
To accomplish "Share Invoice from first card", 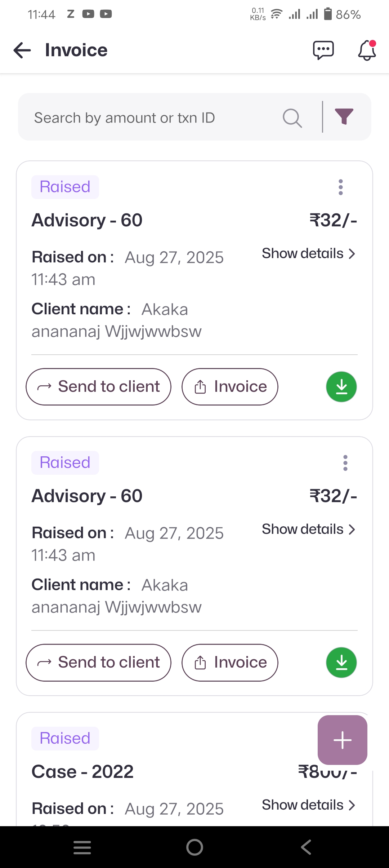I will pos(230,387).
